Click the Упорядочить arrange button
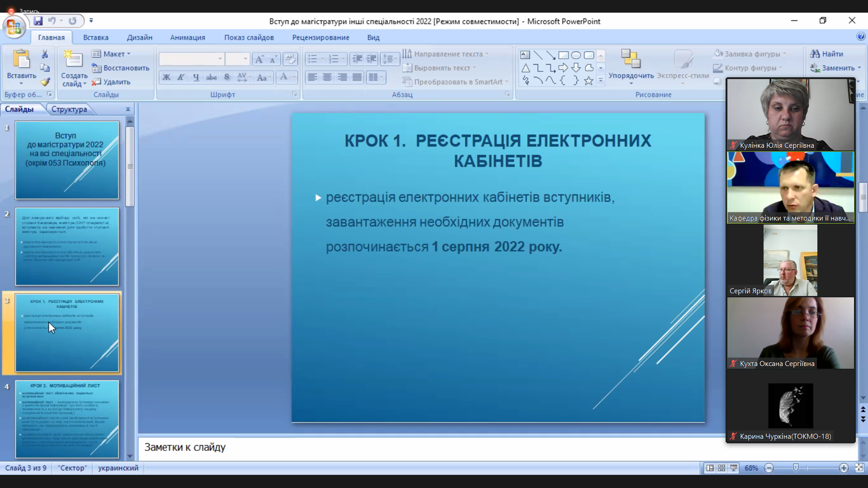 tap(631, 66)
